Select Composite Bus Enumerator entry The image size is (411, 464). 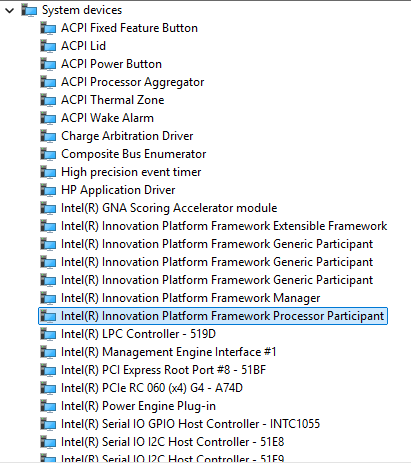click(x=133, y=154)
